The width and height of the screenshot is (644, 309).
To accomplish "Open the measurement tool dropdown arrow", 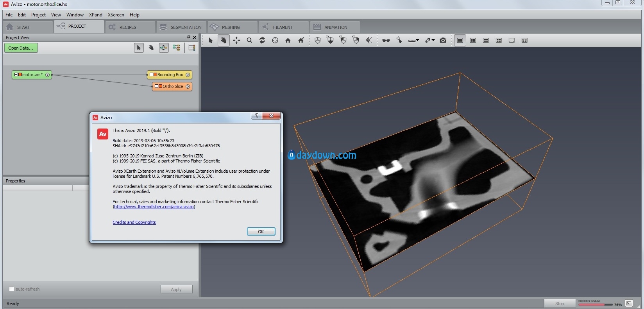I will (418, 40).
